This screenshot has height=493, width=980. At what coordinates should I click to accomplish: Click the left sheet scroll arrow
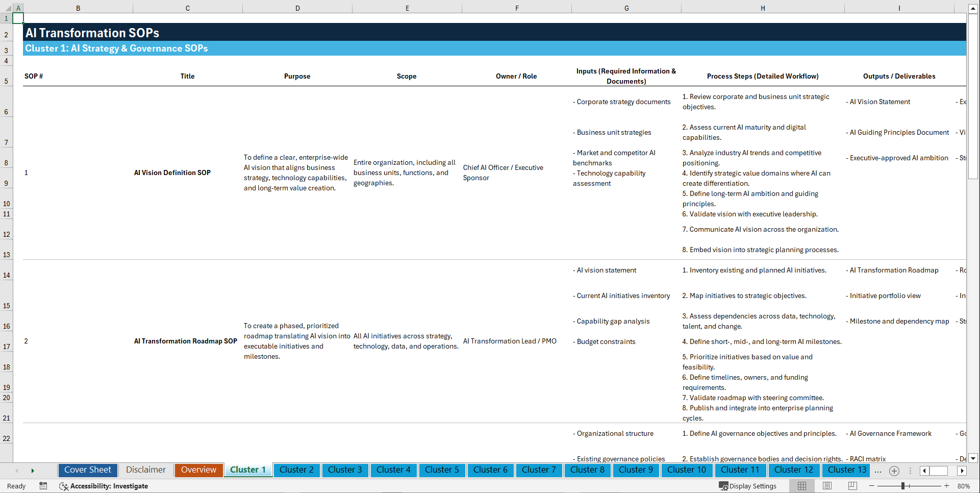point(17,471)
